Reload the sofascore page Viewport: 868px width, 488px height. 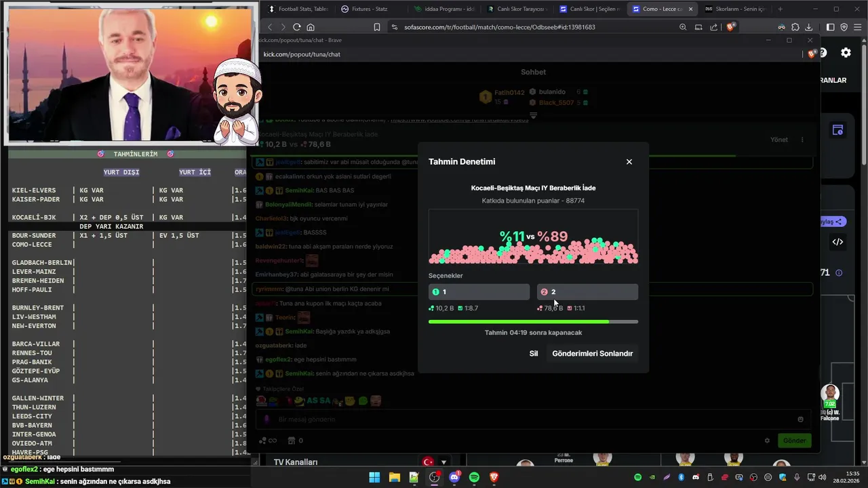[296, 27]
